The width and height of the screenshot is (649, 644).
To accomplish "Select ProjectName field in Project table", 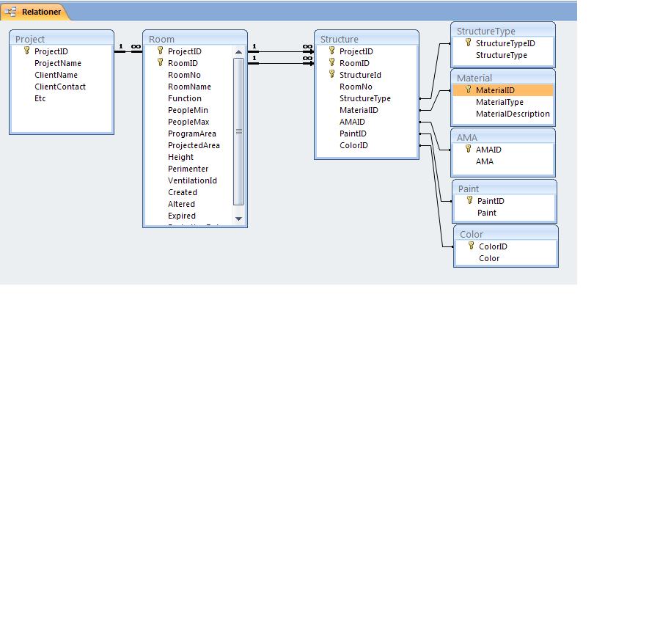I will [58, 63].
